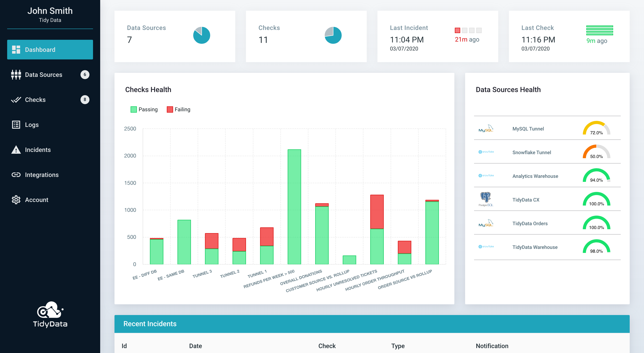Click the Logs list icon

[16, 124]
